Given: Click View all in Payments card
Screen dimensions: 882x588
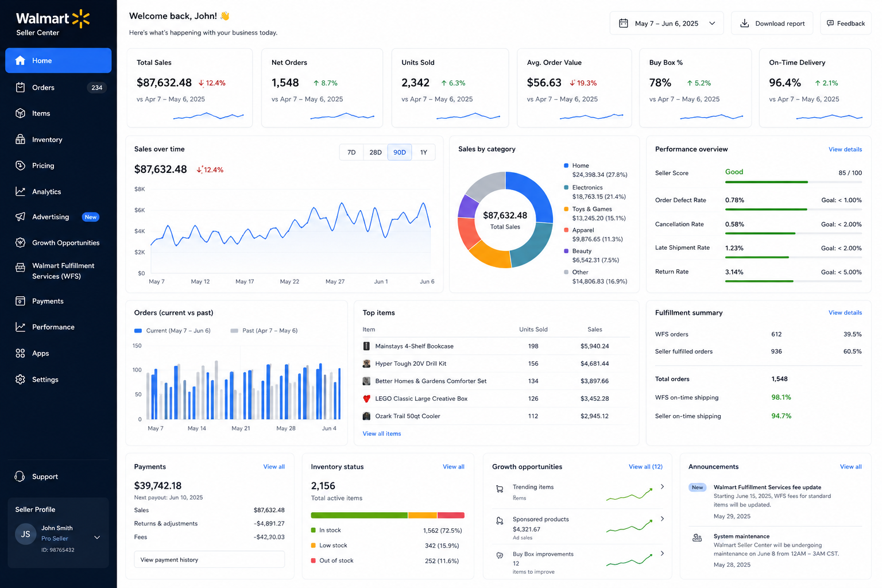Looking at the screenshot, I should (x=274, y=466).
